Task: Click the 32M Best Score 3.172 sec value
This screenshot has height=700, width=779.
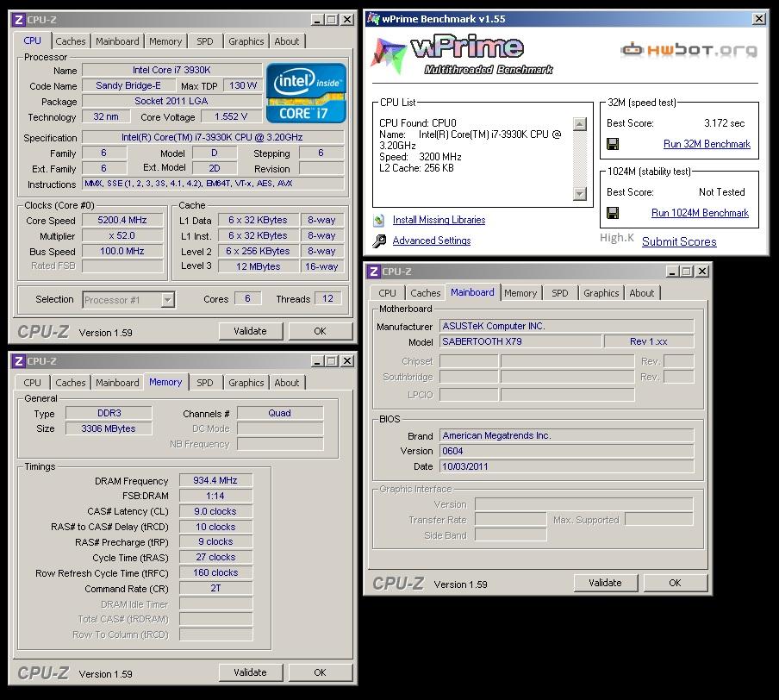Action: [725, 123]
